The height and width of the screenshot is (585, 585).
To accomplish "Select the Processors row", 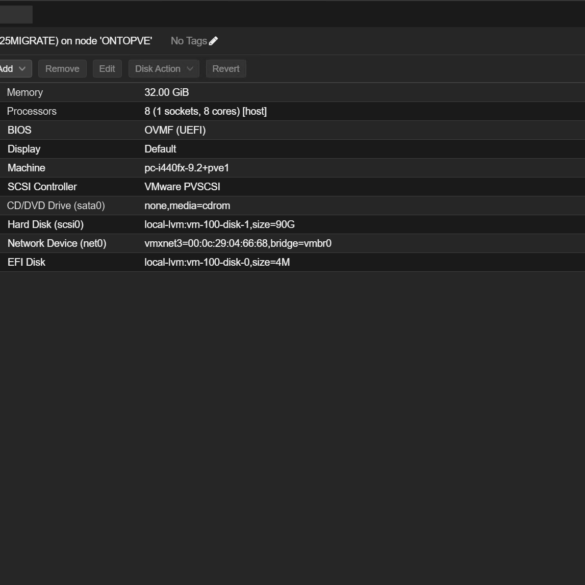I will 292,111.
